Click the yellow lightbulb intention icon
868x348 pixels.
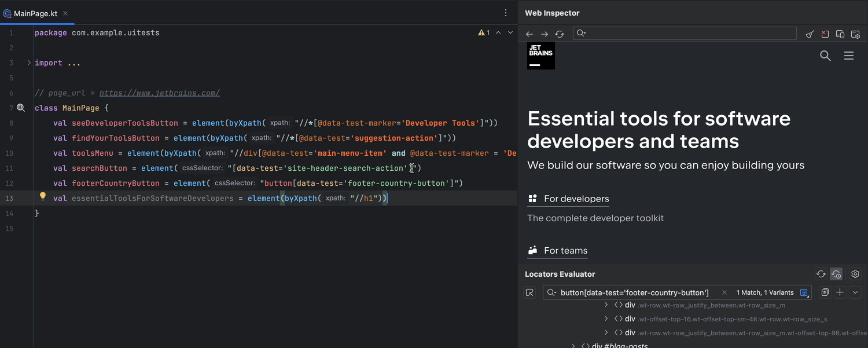42,197
